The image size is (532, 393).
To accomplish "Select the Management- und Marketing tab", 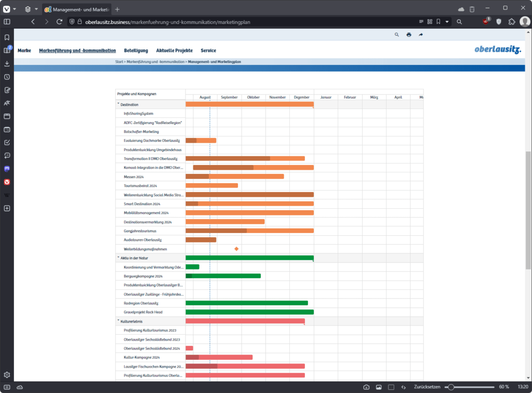I will 77,9.
